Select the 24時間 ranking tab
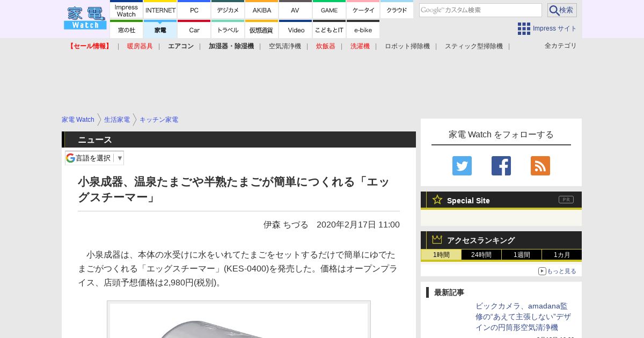Screen dimensions: 644x338 click(x=481, y=255)
